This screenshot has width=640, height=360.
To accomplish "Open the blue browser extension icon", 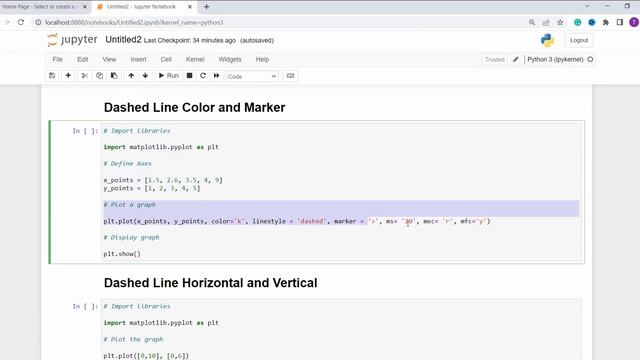I will [x=592, y=22].
